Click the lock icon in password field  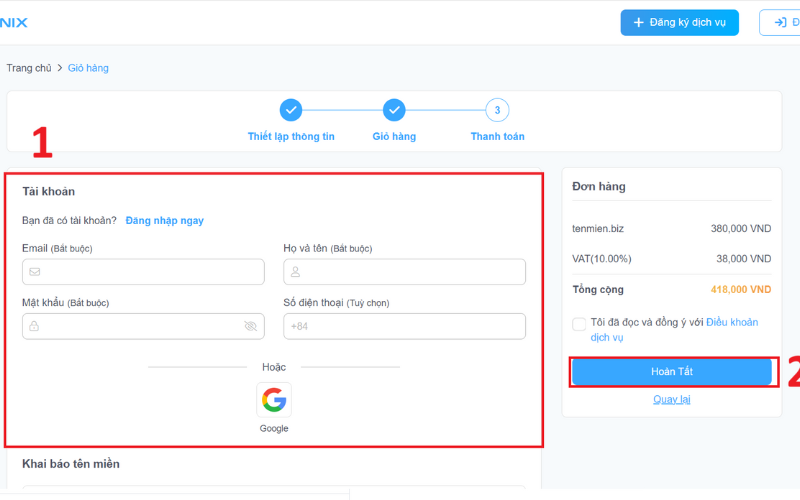click(x=35, y=326)
